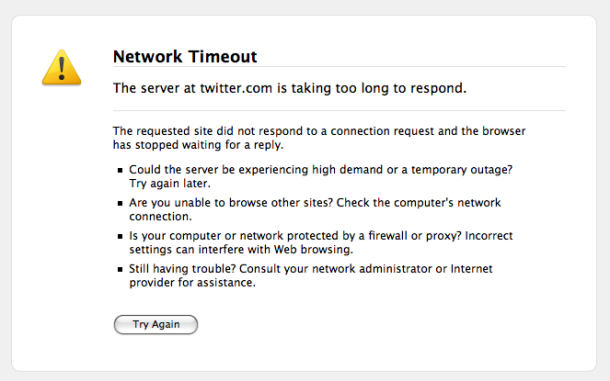Screen dimensions: 610x381
Task: Click 'Check the computer's network' text
Action: 419,203
